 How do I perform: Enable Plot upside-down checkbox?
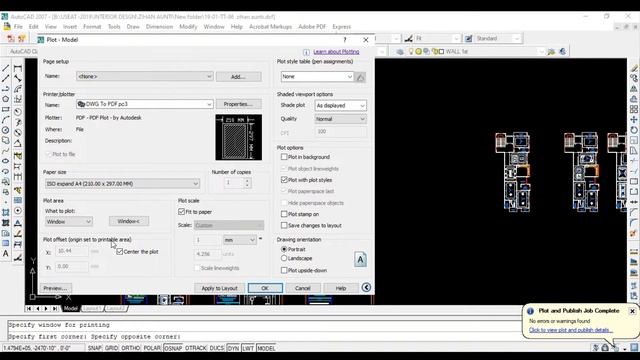(x=284, y=270)
